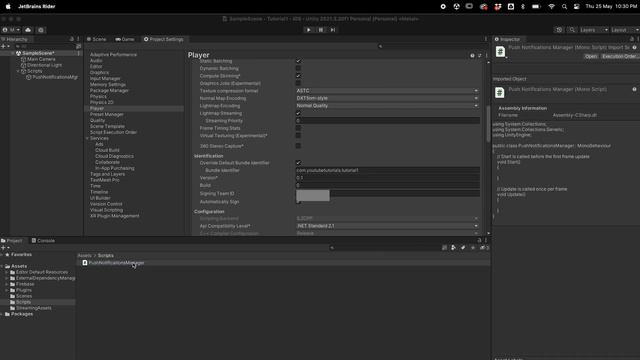Open XR Plugin Management settings
This screenshot has width=640, height=360.
(x=115, y=216)
